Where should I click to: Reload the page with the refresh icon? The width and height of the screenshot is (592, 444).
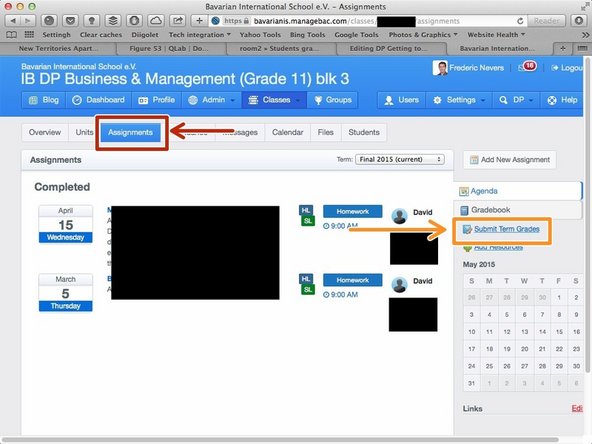[x=520, y=21]
